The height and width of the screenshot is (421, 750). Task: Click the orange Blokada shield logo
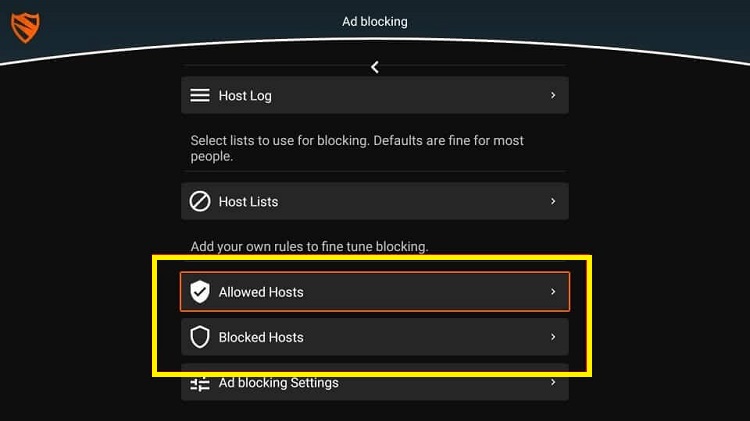(x=25, y=28)
